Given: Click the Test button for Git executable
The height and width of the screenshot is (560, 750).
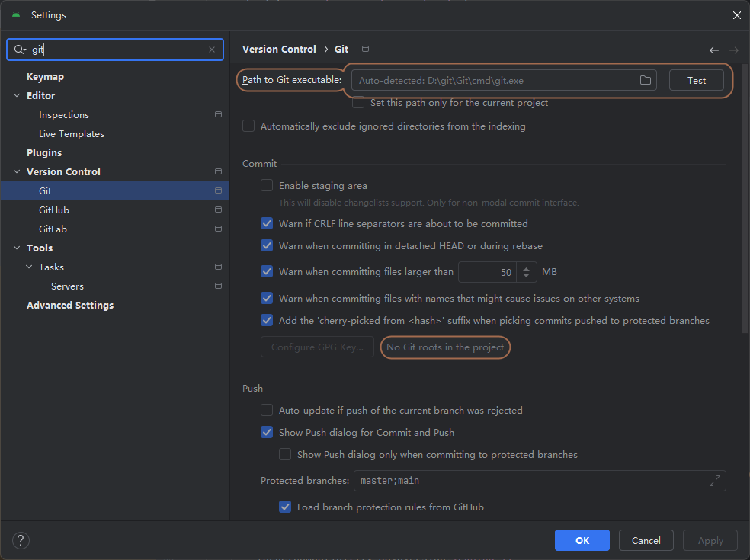Looking at the screenshot, I should coord(695,79).
